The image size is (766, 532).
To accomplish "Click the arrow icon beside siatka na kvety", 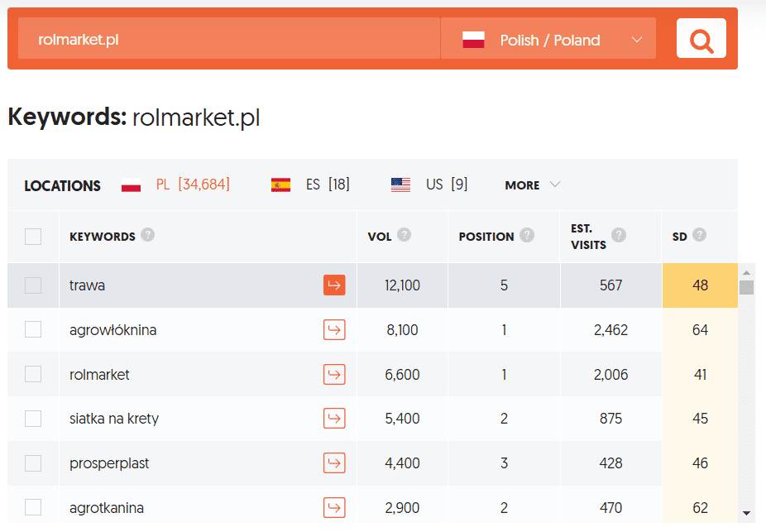I will coord(334,418).
